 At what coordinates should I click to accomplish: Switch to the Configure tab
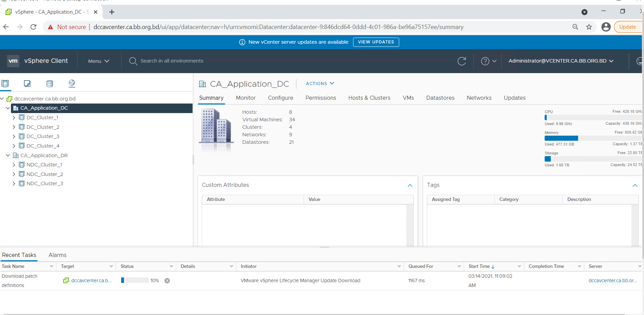(281, 98)
